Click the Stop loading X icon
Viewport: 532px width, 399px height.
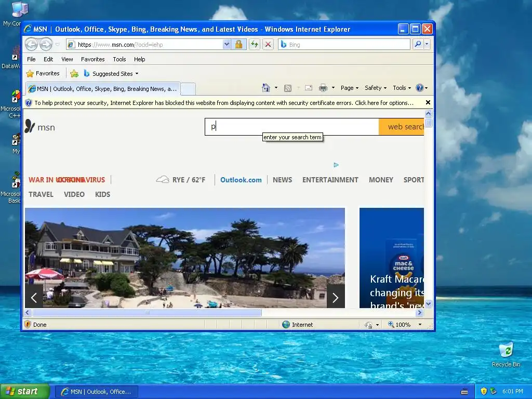pos(268,45)
